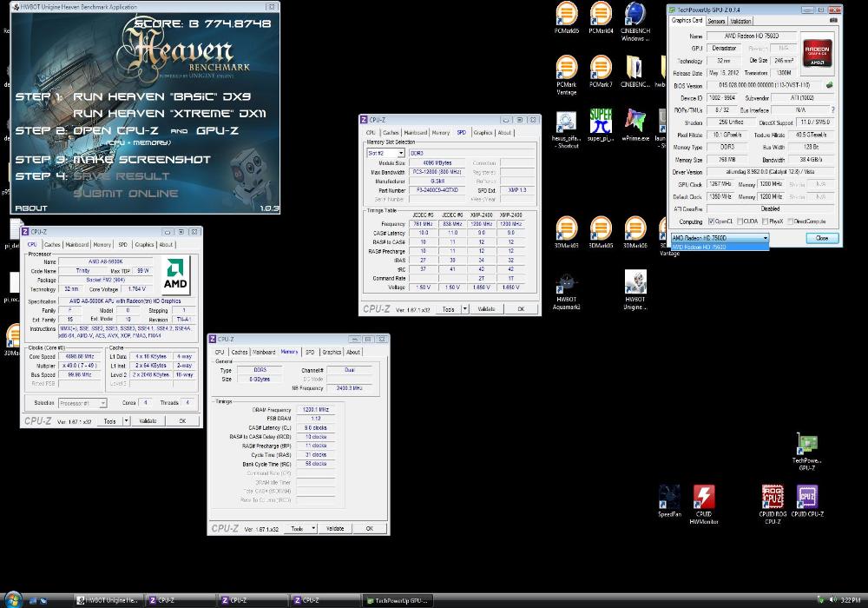Click the Core Speed value in CPU-Z
Viewport: 868px width, 608px height.
pyautogui.click(x=80, y=357)
